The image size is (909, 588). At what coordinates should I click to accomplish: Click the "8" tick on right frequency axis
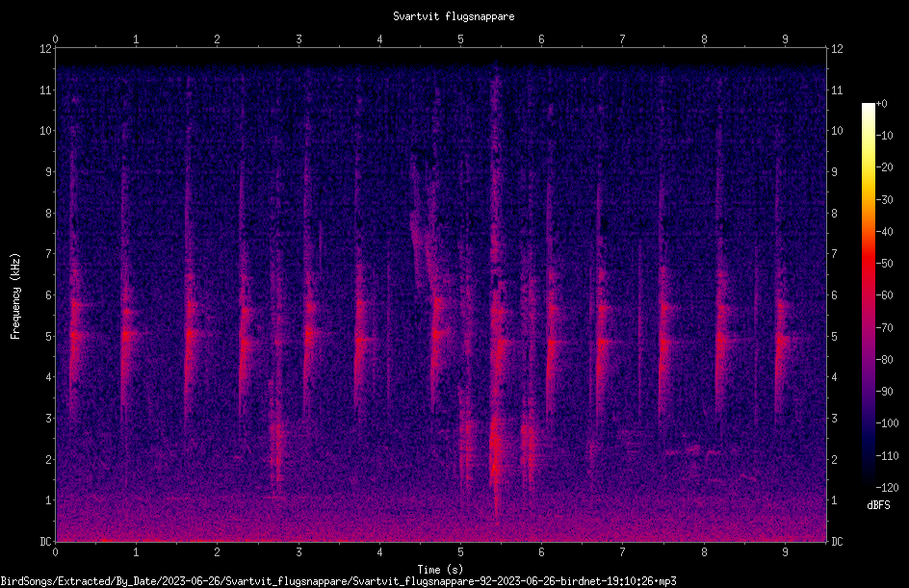[x=834, y=214]
